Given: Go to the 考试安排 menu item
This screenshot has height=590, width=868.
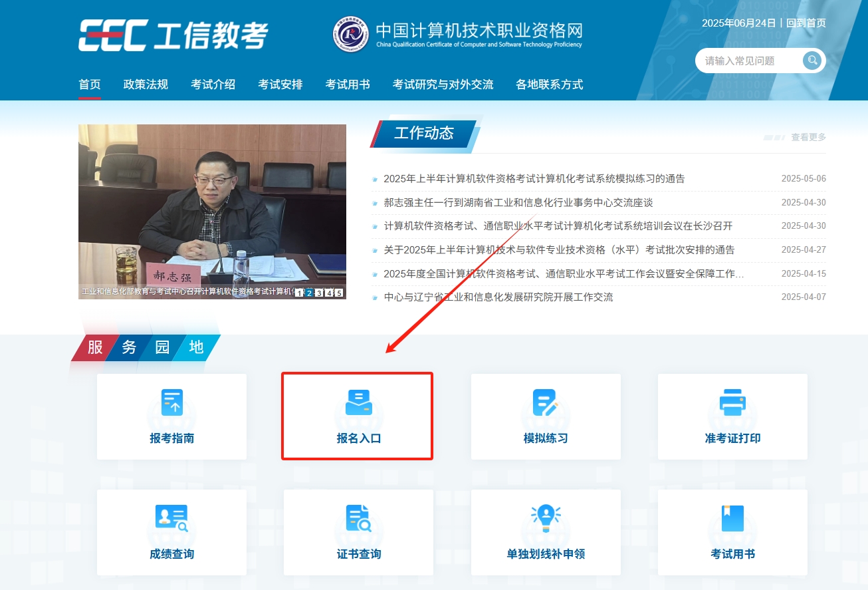Looking at the screenshot, I should (x=280, y=84).
